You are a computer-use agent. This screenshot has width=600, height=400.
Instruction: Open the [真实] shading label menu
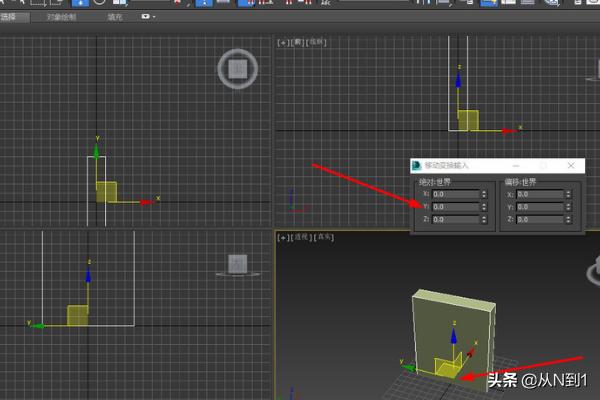coord(324,237)
